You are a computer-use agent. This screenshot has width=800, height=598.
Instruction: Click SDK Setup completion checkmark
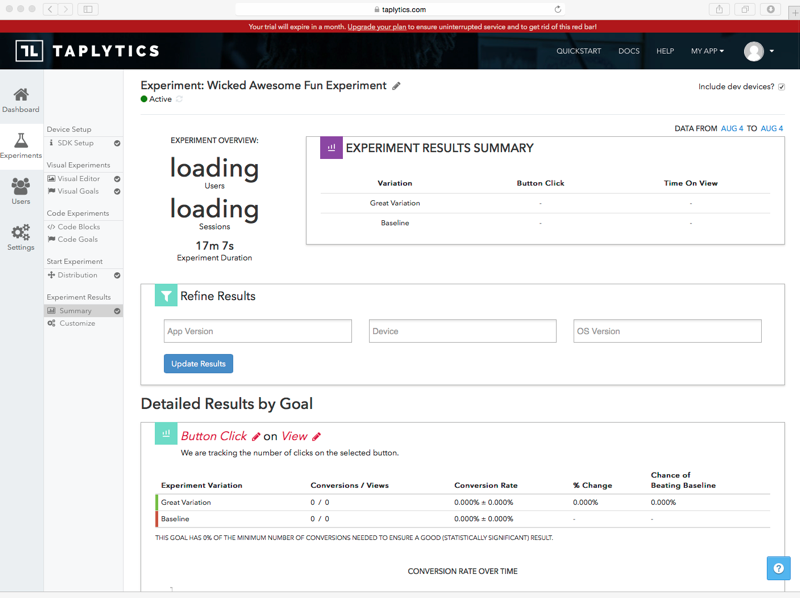pos(117,143)
